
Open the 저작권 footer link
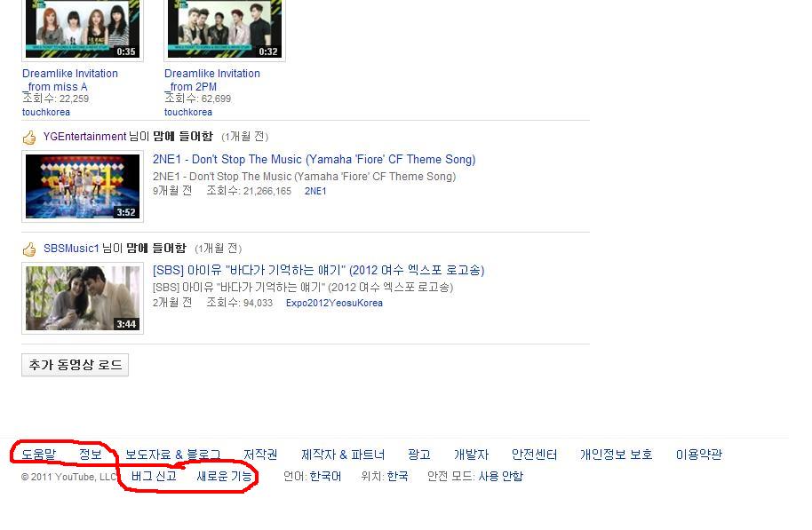click(x=260, y=455)
